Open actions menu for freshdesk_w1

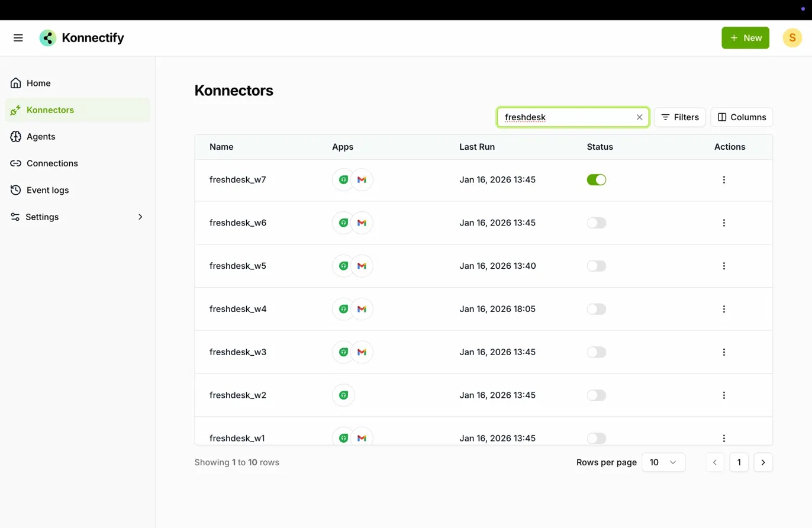click(x=724, y=439)
